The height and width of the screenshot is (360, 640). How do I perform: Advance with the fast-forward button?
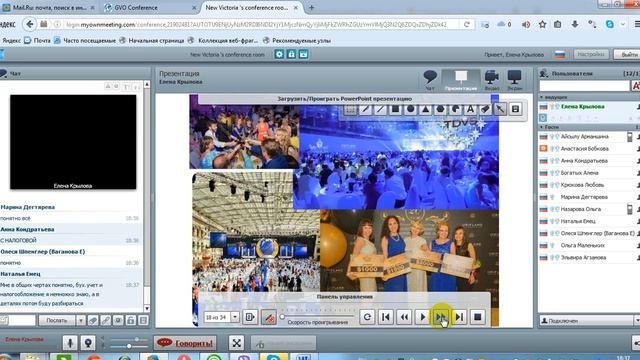[x=441, y=317]
